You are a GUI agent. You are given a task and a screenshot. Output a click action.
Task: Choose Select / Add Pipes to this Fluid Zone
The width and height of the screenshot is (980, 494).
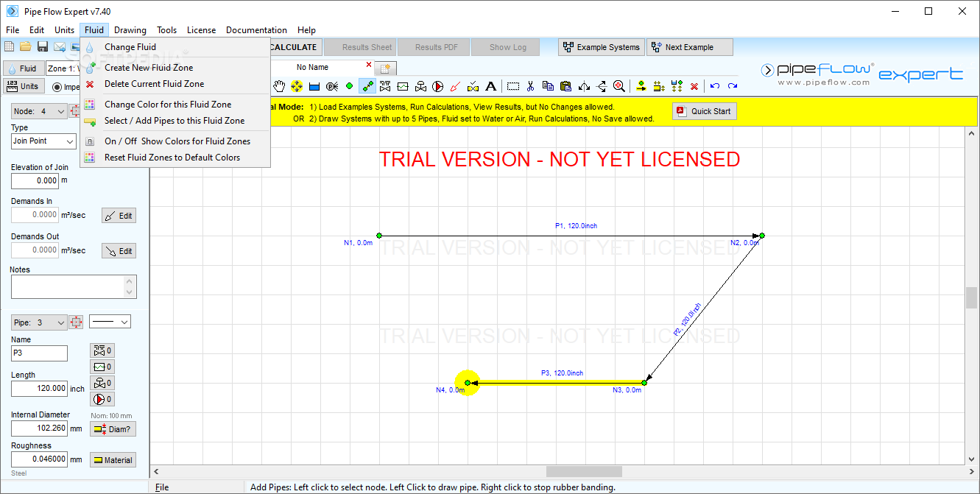[x=175, y=121]
